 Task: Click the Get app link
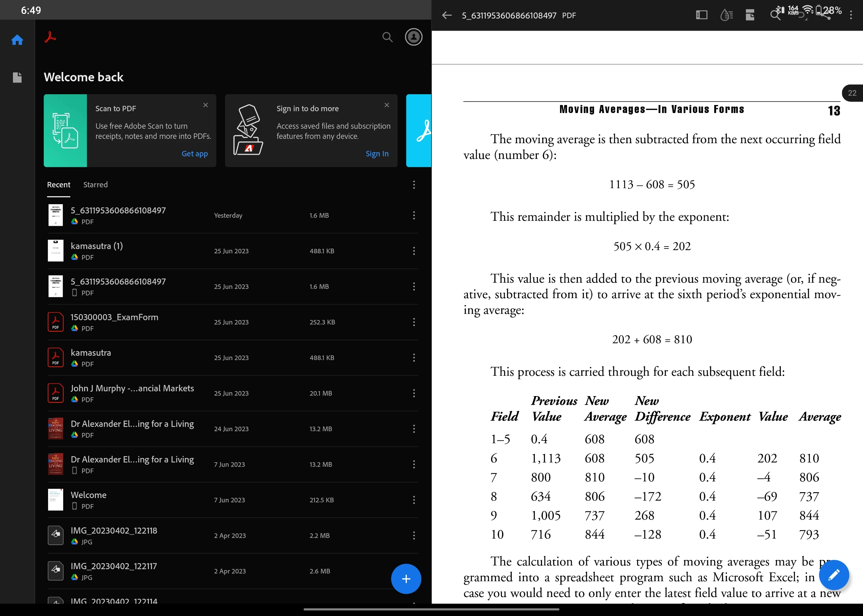coord(194,154)
